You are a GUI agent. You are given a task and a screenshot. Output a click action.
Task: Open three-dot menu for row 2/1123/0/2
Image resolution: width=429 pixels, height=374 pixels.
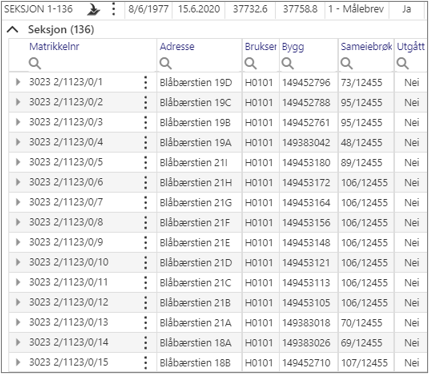coord(145,102)
